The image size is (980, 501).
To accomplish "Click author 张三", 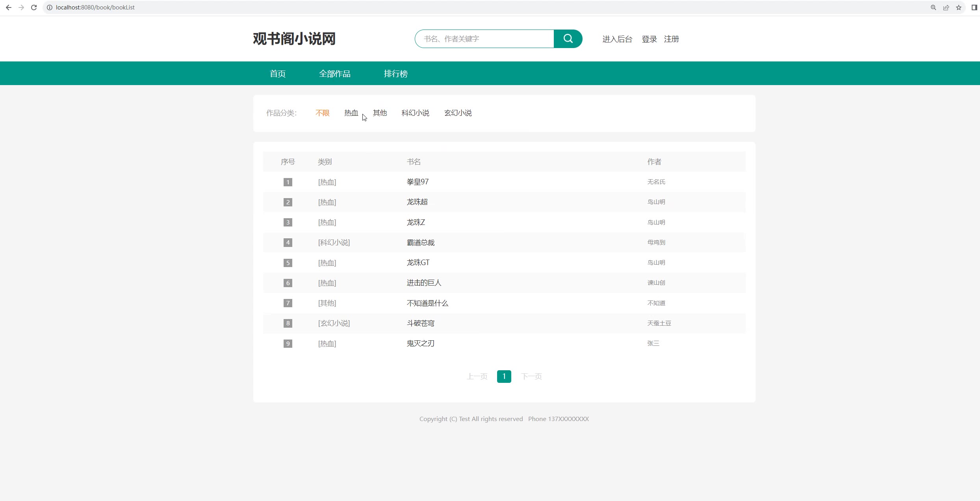I will click(653, 343).
